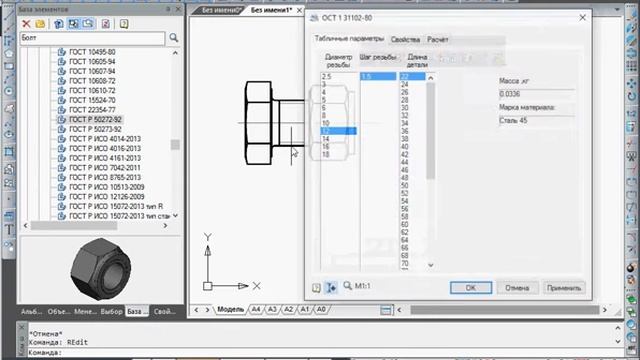Open the A4 sheet tab

(x=256, y=310)
